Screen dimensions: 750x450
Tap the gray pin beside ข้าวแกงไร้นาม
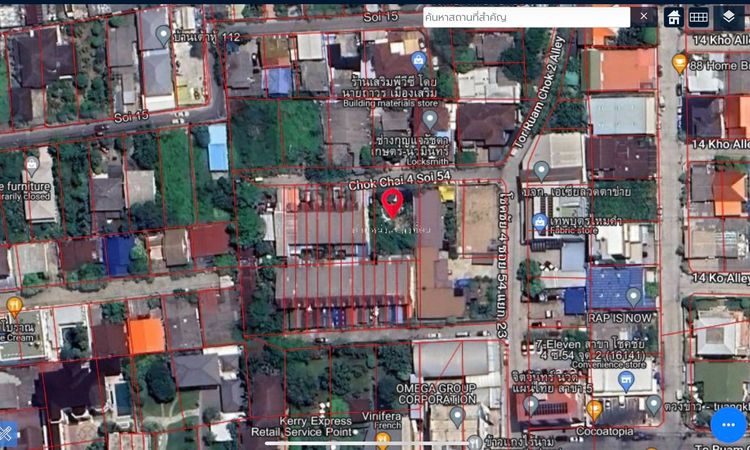tap(474, 442)
